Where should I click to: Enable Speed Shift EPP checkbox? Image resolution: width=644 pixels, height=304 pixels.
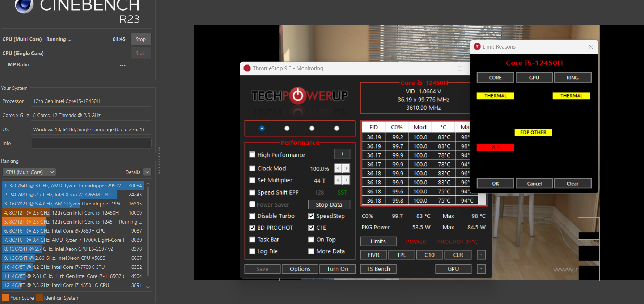coord(253,192)
